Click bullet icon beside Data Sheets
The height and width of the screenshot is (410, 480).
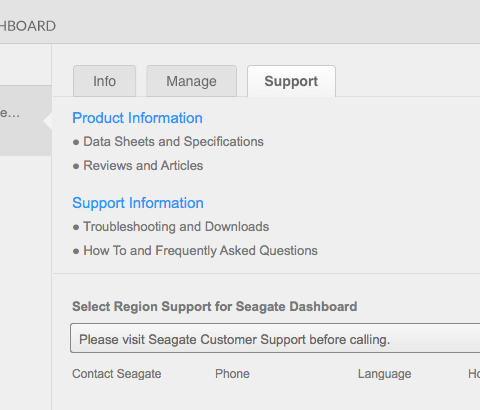click(76, 143)
